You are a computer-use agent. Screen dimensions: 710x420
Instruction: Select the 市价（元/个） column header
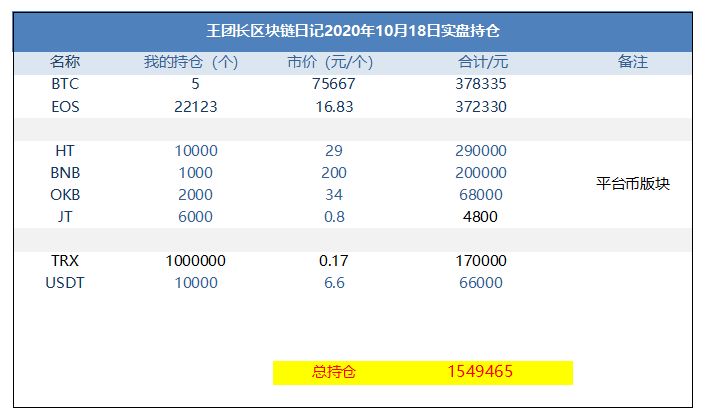(330, 62)
